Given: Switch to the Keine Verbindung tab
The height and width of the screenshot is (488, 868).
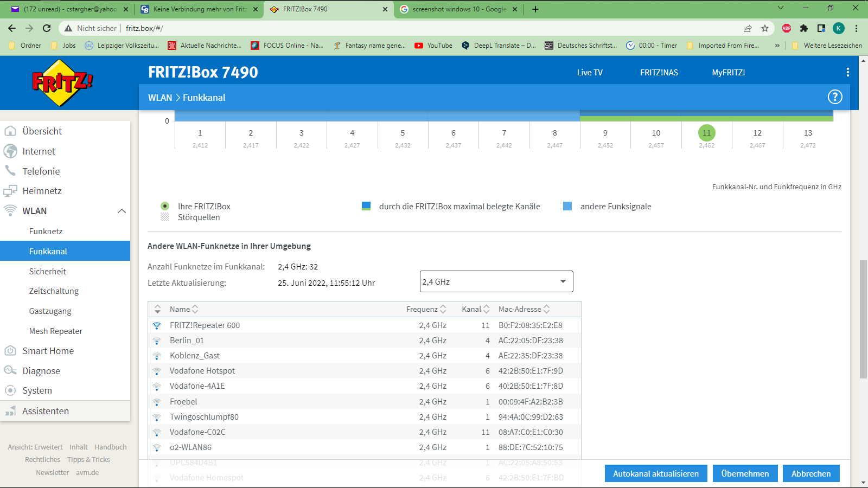Looking at the screenshot, I should tap(199, 9).
